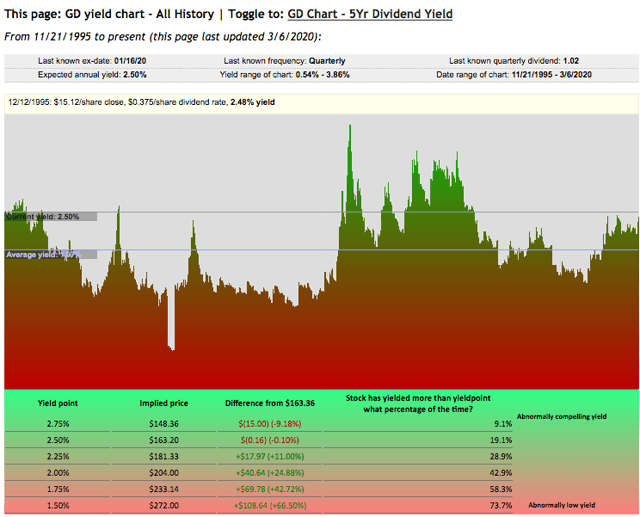
Task: Select the Expected annual yield 2.50% text
Action: (x=92, y=75)
